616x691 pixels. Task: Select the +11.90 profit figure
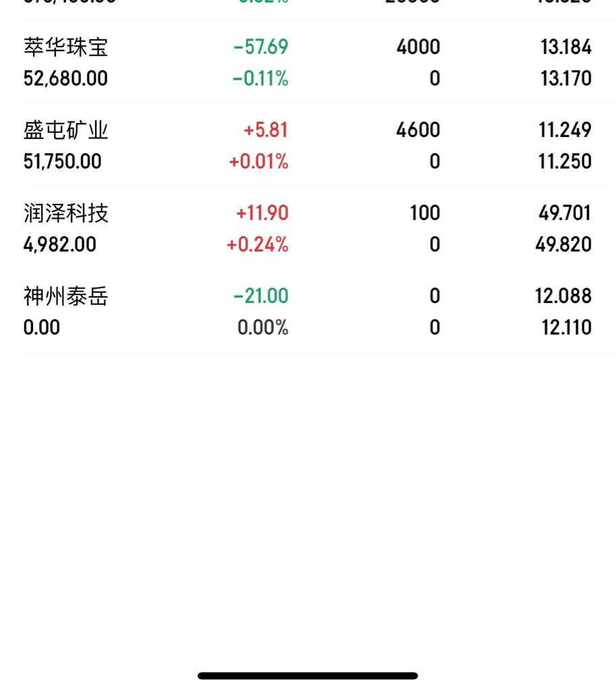262,213
